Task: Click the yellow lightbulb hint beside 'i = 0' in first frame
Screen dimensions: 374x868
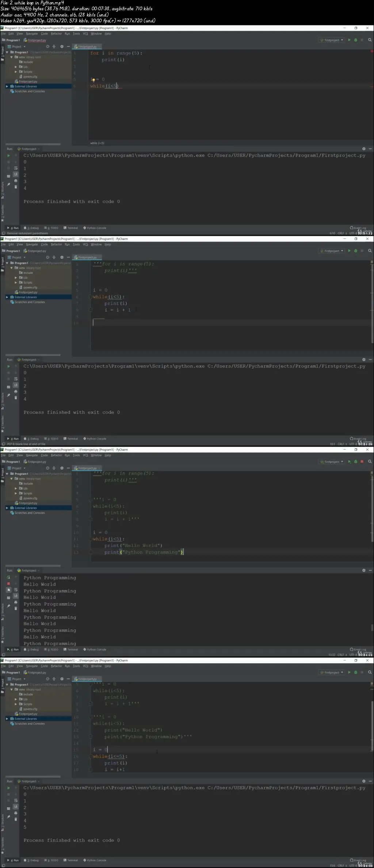Action: click(93, 80)
